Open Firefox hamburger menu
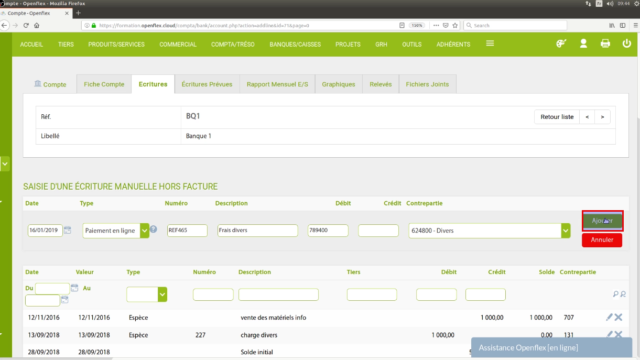This screenshot has width=640, height=360. tap(636, 25)
